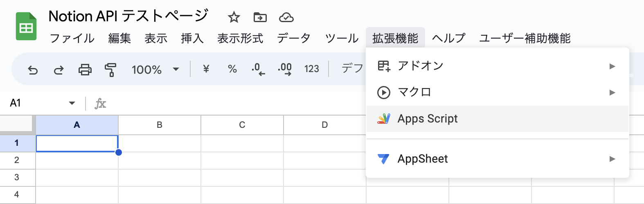
Task: Expand the アドオン submenu arrow
Action: pyautogui.click(x=612, y=66)
